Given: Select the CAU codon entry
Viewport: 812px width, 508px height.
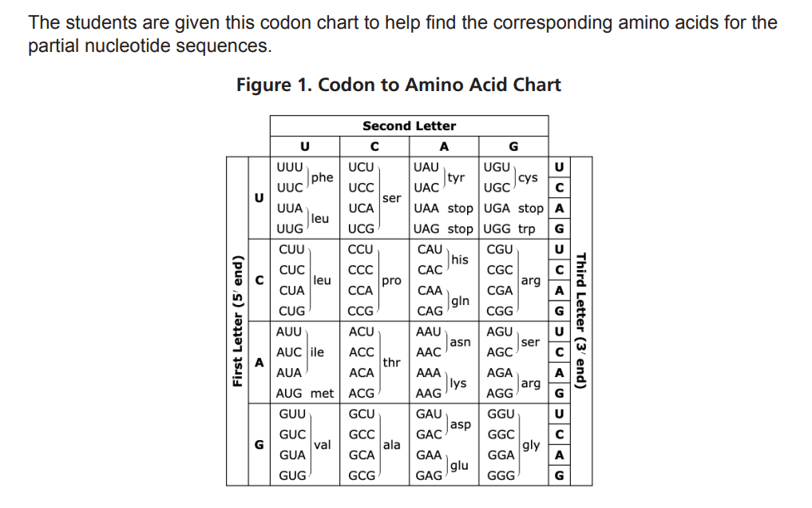Looking at the screenshot, I should click(430, 249).
